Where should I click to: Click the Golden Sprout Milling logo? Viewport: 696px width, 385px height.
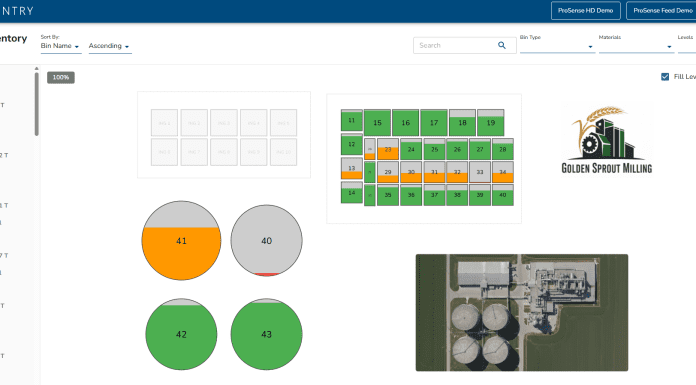click(606, 139)
